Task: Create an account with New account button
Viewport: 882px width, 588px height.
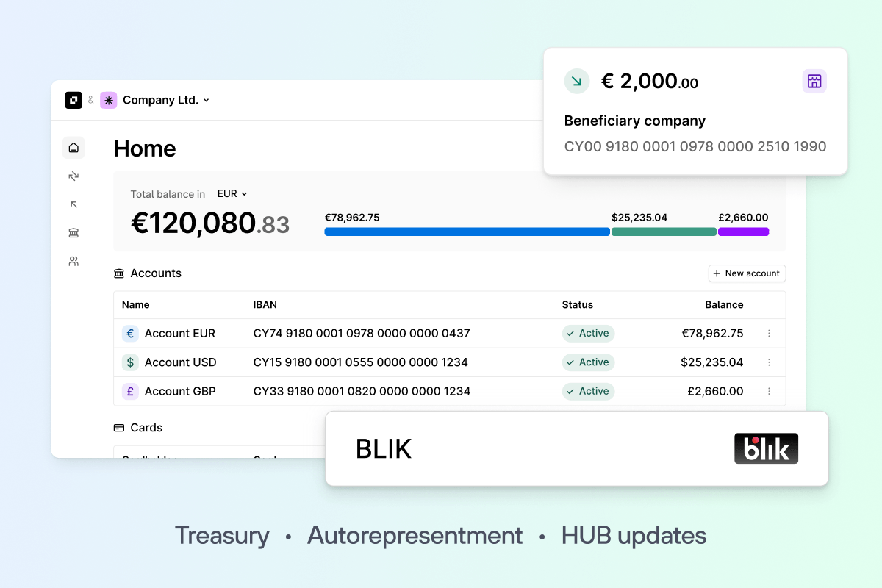Action: tap(747, 273)
